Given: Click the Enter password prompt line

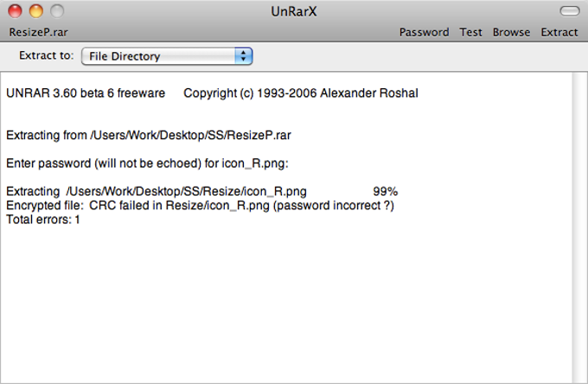Looking at the screenshot, I should click(x=147, y=163).
